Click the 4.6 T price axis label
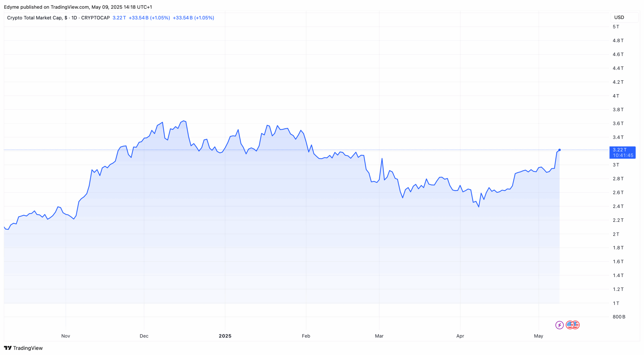644x355 pixels. tap(618, 54)
